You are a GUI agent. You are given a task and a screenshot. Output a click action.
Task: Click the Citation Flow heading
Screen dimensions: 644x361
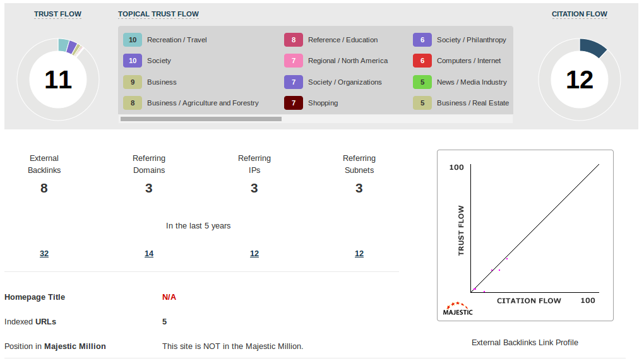point(580,14)
